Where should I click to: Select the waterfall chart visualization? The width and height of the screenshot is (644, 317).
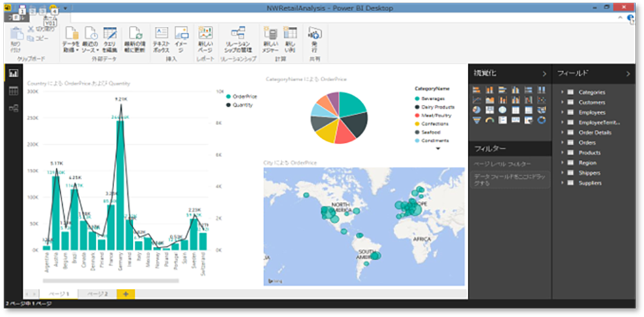coord(529,100)
